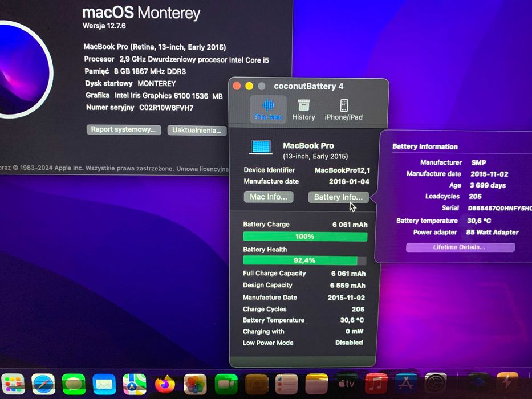Click the MacBook Pro laptop icon in coconutBattery
The height and width of the screenshot is (399, 532).
[261, 148]
